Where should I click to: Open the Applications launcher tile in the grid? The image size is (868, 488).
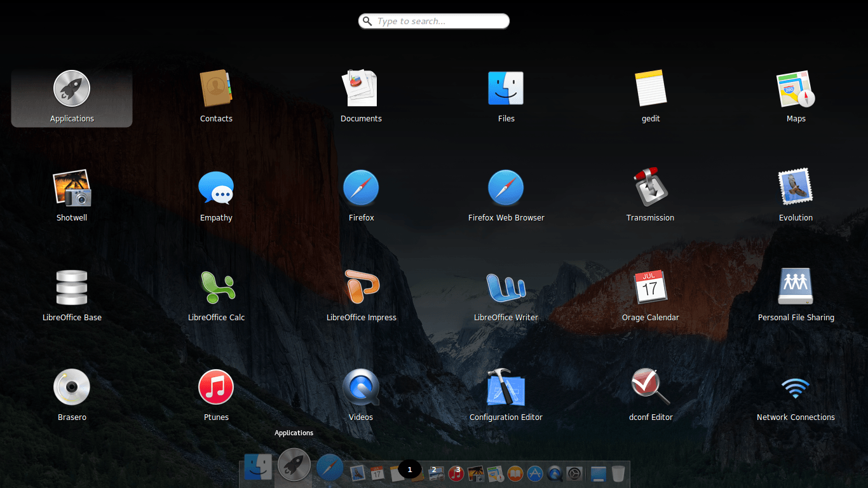click(72, 97)
